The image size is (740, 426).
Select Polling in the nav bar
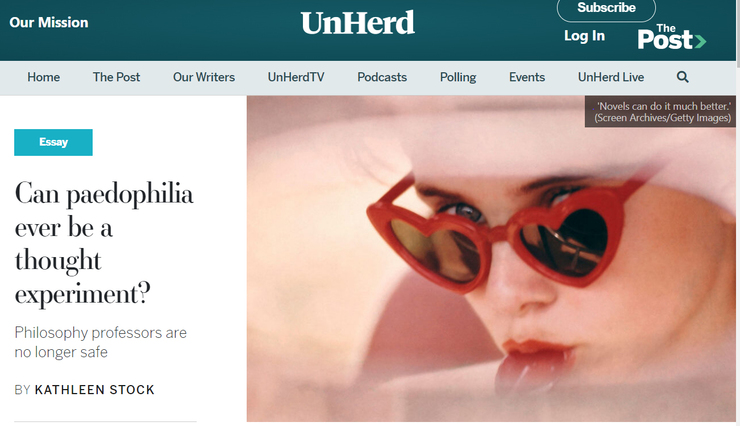coord(458,77)
